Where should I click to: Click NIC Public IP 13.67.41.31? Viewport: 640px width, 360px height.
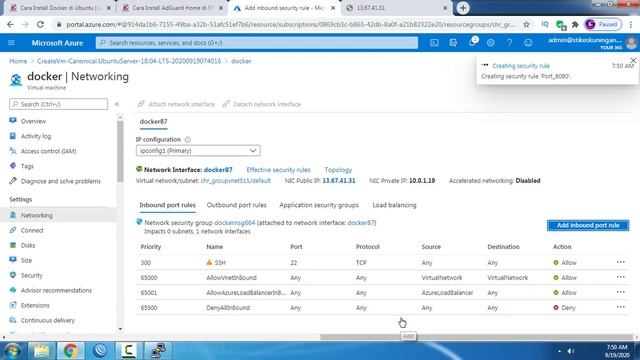point(339,181)
